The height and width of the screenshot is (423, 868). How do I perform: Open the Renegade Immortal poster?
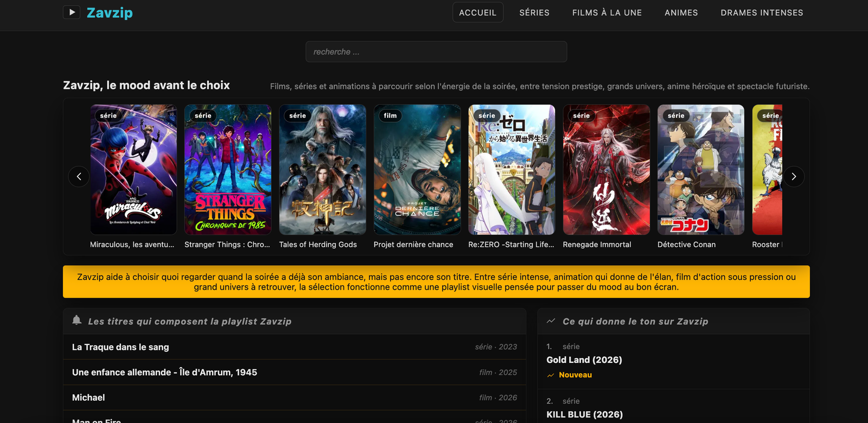(x=607, y=170)
